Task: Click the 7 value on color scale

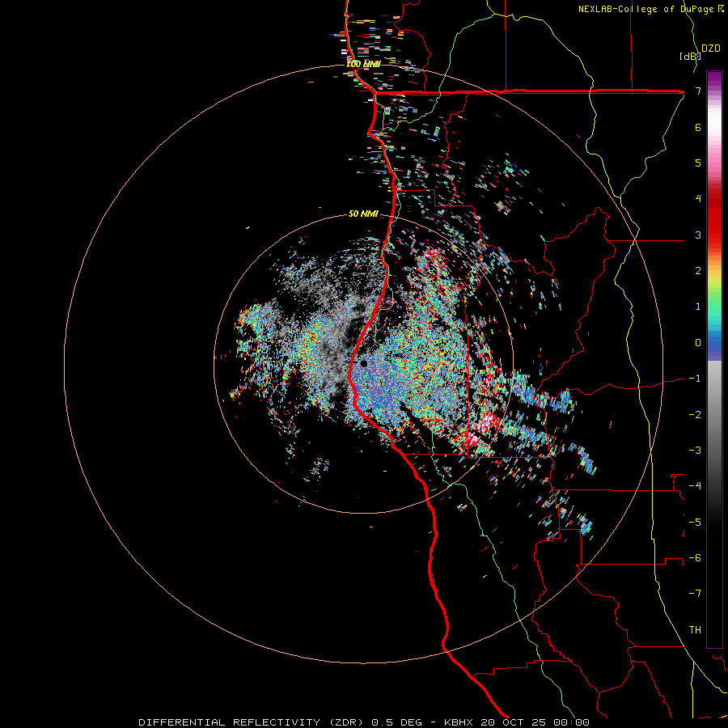Action: [698, 91]
